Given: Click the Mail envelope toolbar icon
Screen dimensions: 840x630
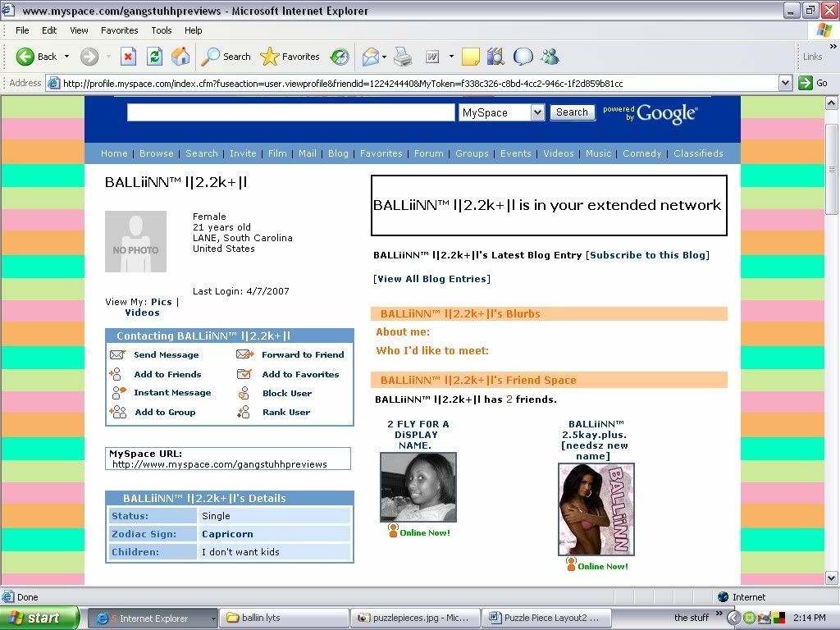Looking at the screenshot, I should click(370, 57).
